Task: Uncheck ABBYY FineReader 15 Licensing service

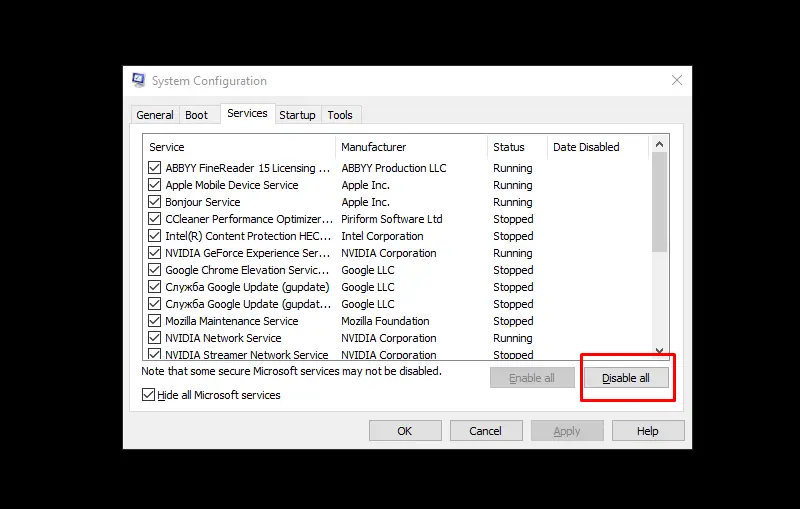Action: click(x=154, y=168)
